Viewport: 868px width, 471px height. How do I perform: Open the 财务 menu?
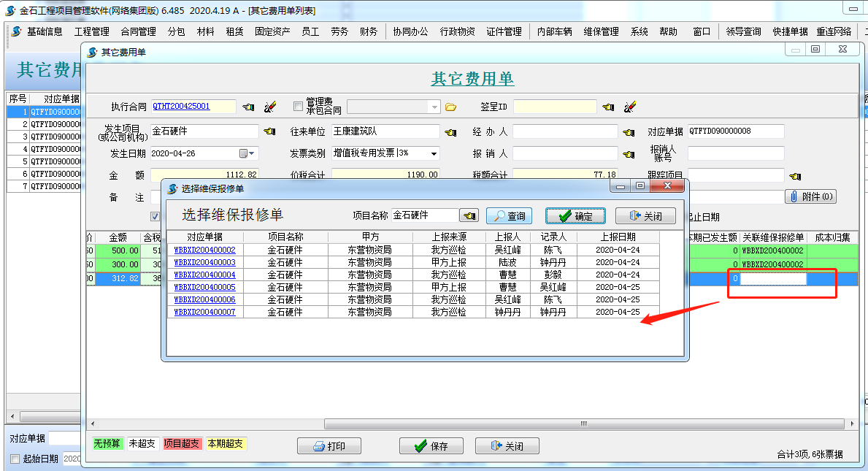(369, 31)
